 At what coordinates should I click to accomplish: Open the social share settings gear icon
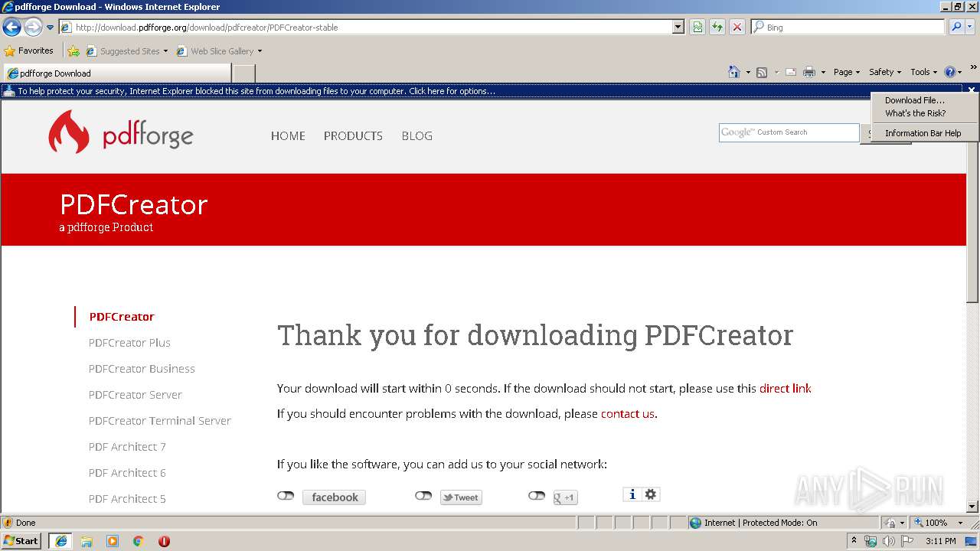(x=651, y=494)
